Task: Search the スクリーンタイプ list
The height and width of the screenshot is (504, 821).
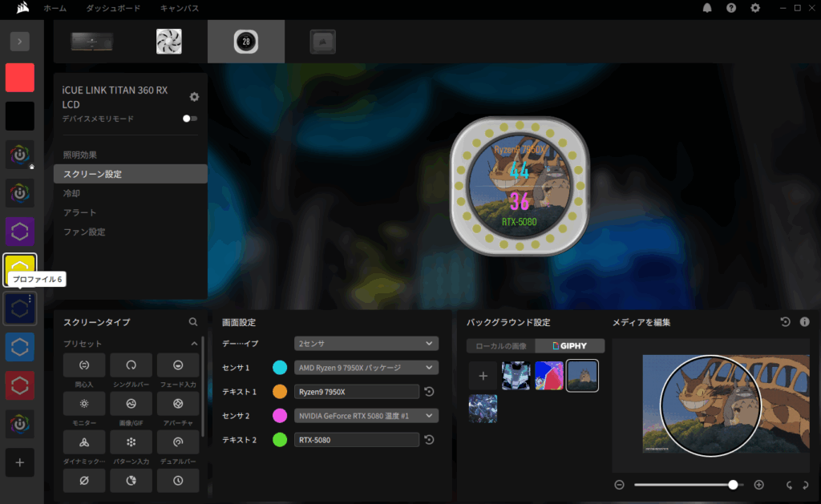Action: pyautogui.click(x=193, y=322)
